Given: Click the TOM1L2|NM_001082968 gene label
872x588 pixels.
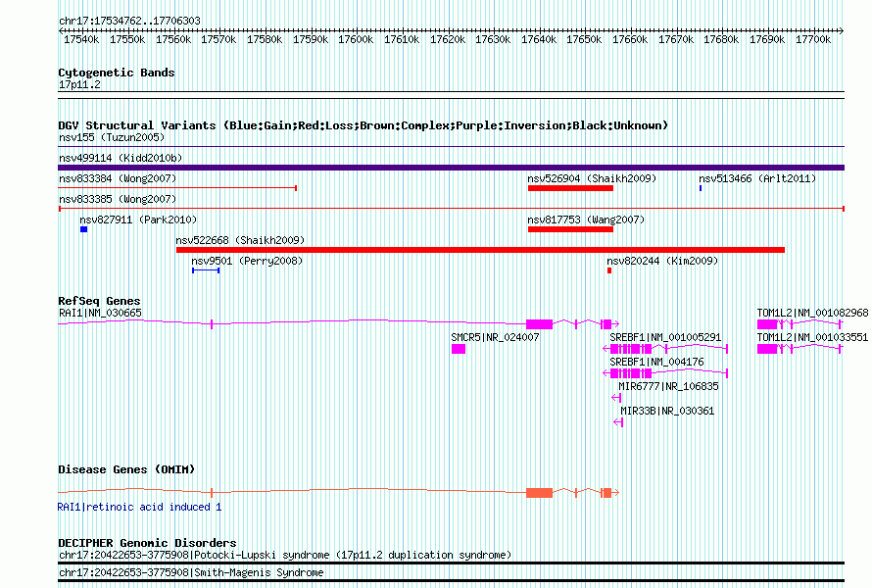Looking at the screenshot, I should [x=812, y=313].
